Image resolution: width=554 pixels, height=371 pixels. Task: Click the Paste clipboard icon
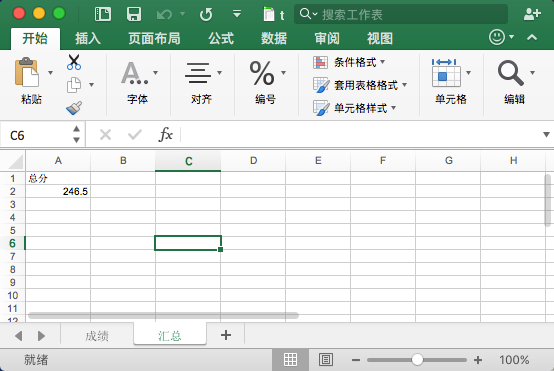pyautogui.click(x=27, y=72)
